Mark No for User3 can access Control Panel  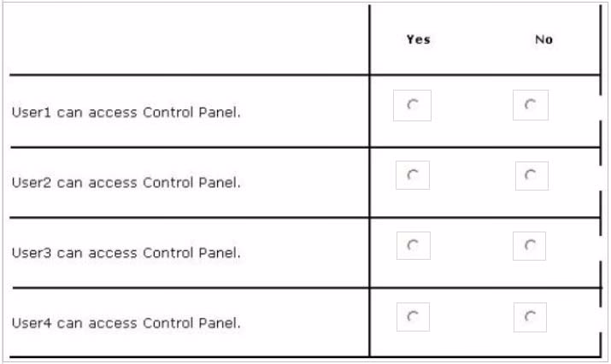coord(529,246)
